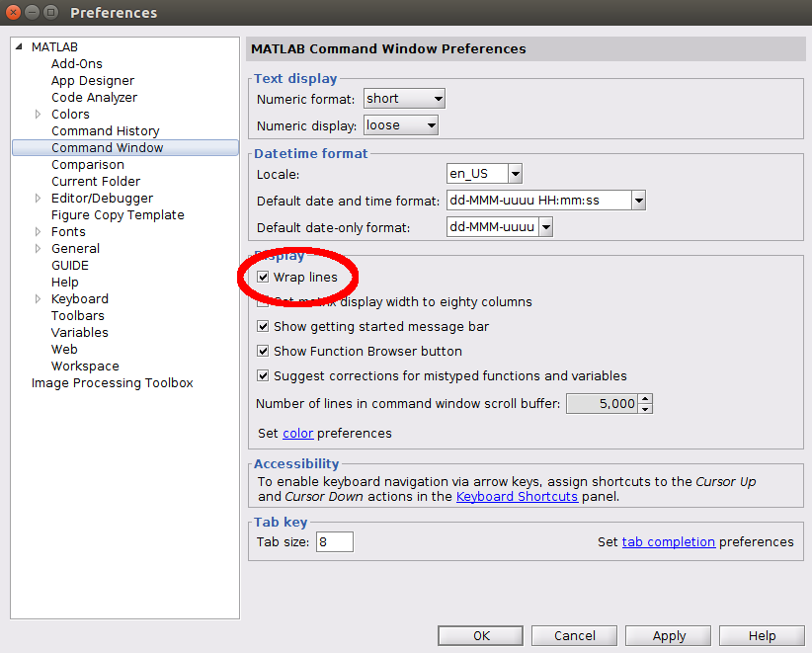Open the Keyboard Shortcuts link
This screenshot has height=653, width=812.
tap(517, 497)
